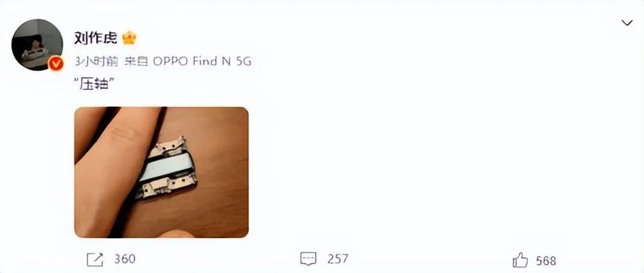Viewport: 644px width, 273px height.
Task: Click the orange verified V badge
Action: pyautogui.click(x=56, y=64)
